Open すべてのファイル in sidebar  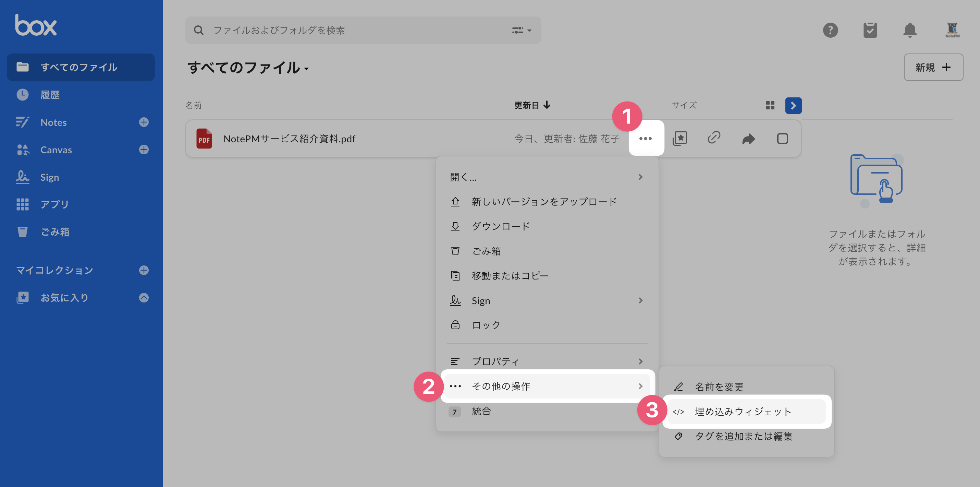(81, 67)
